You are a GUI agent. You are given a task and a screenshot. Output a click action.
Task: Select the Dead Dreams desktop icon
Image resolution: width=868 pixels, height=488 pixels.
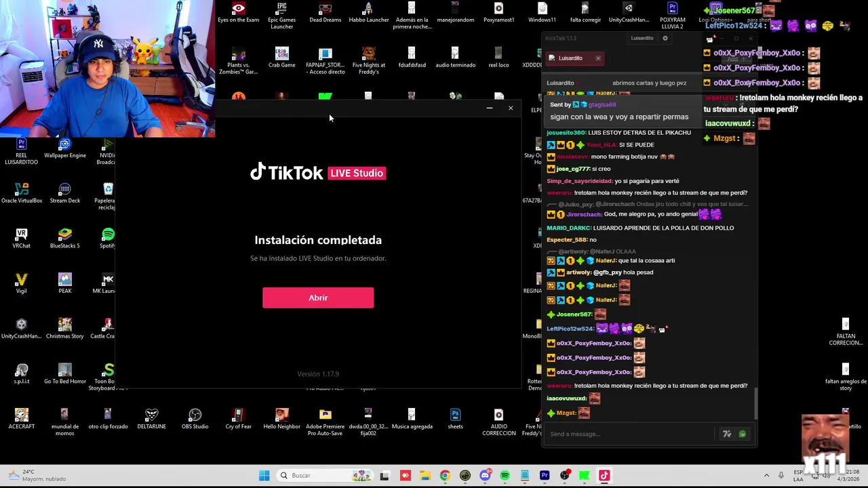click(x=325, y=13)
